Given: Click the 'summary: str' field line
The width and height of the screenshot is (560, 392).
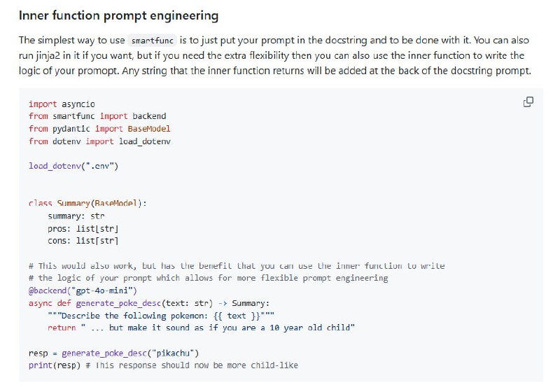Looking at the screenshot, I should (76, 216).
